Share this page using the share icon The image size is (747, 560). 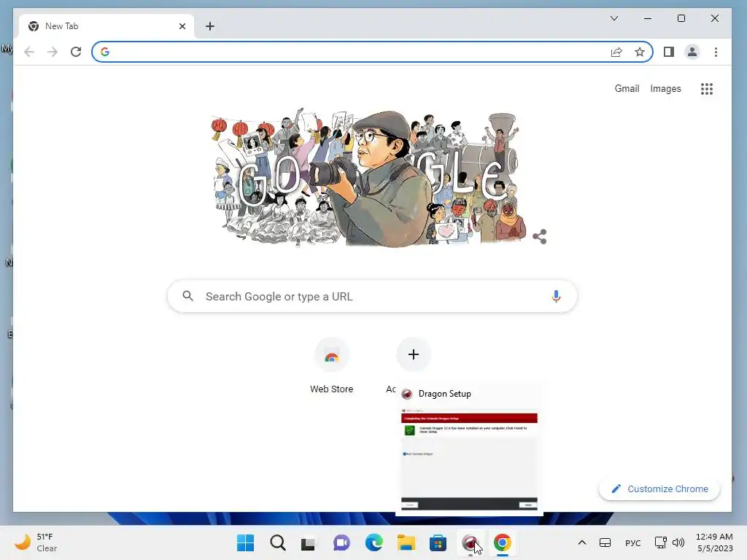(x=616, y=52)
